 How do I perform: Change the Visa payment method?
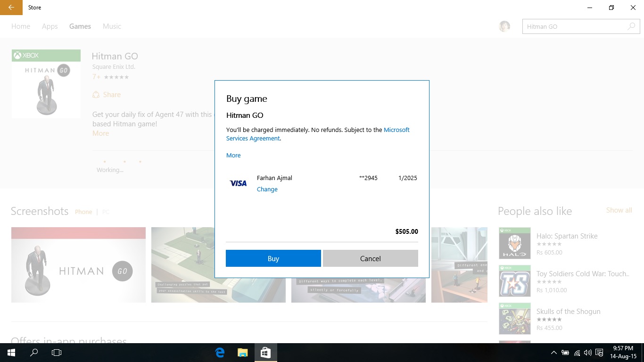tap(267, 189)
